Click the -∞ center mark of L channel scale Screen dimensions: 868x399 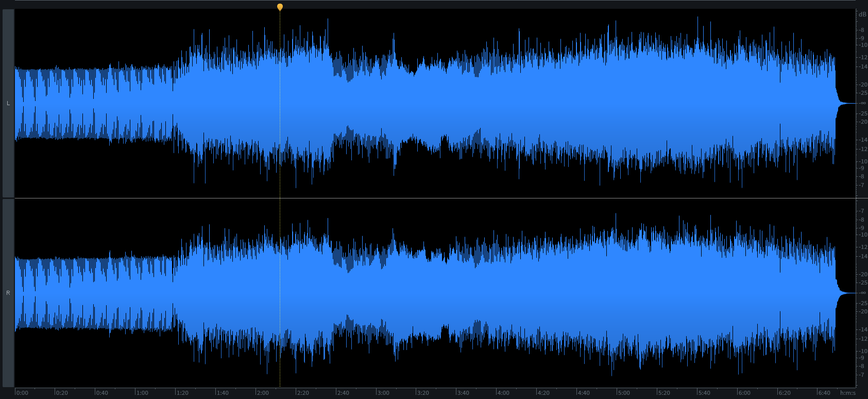tap(862, 103)
